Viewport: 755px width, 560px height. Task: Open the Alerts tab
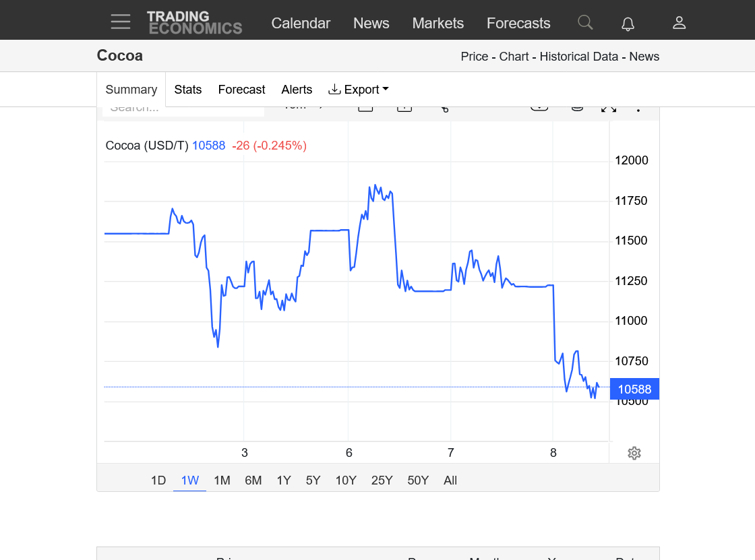(297, 90)
